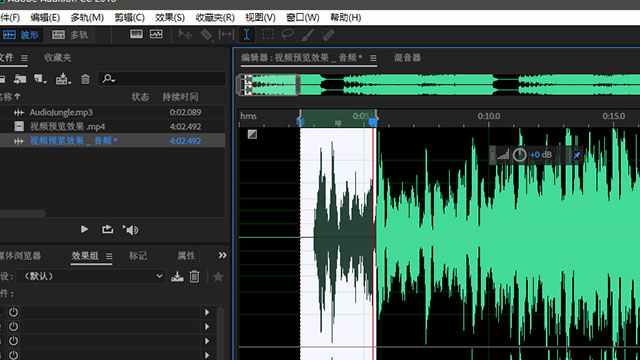Show hidden panel tabs with double arrow
Viewport: 640px width, 360px height.
click(222, 255)
